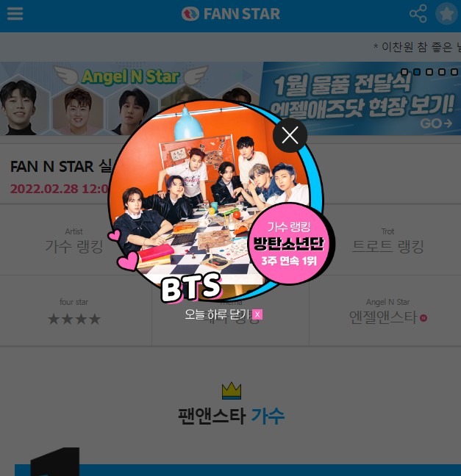
Task: Click the FAN N STAR logo
Action: [x=231, y=14]
